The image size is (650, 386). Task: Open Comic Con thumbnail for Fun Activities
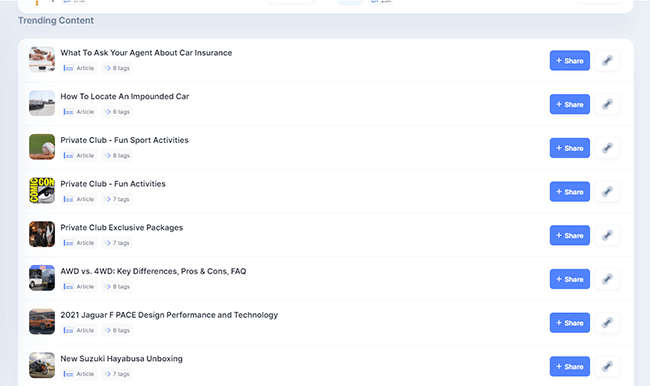[x=42, y=190]
